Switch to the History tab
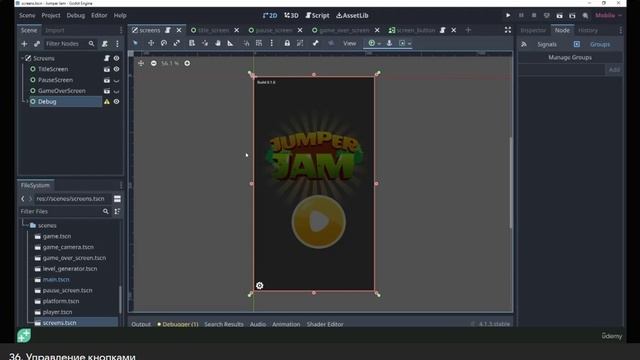640x360 pixels. [588, 30]
